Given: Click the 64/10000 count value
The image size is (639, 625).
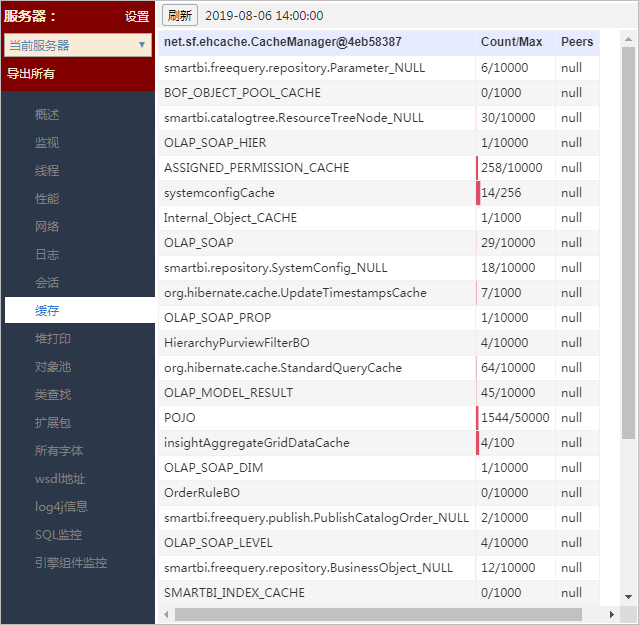Looking at the screenshot, I should 508,368.
